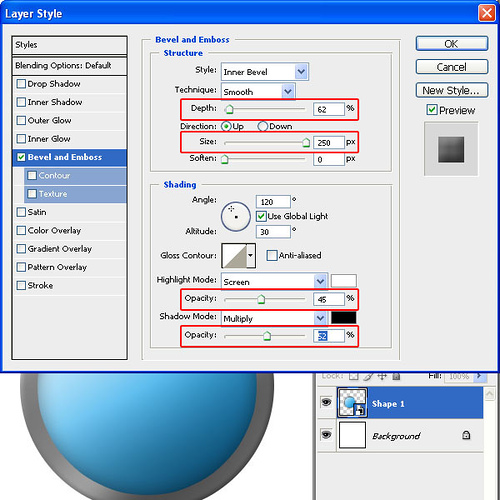Click the lock all padlock icon
Image resolution: width=500 pixels, height=500 pixels.
[x=396, y=377]
